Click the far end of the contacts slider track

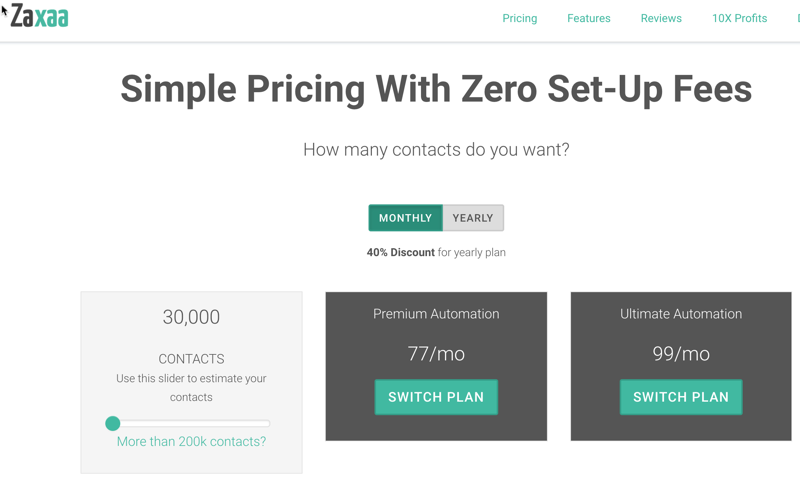pos(267,423)
